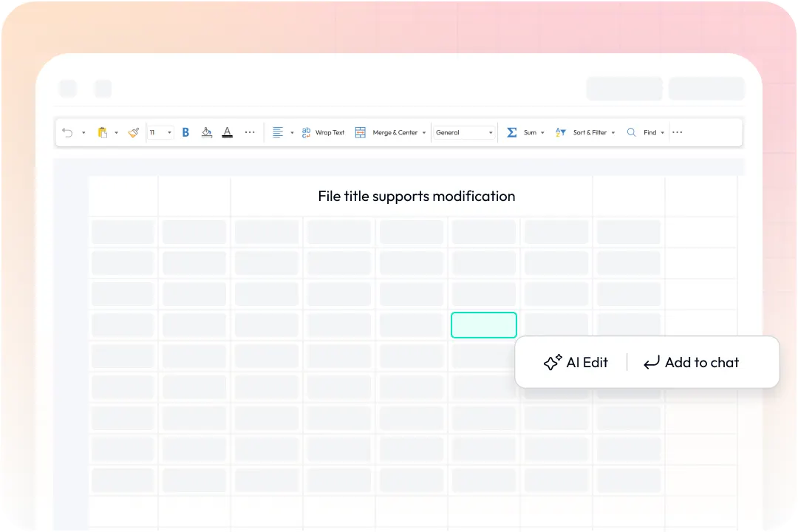Click the Paste clipboard icon
The image size is (798, 532).
point(103,133)
